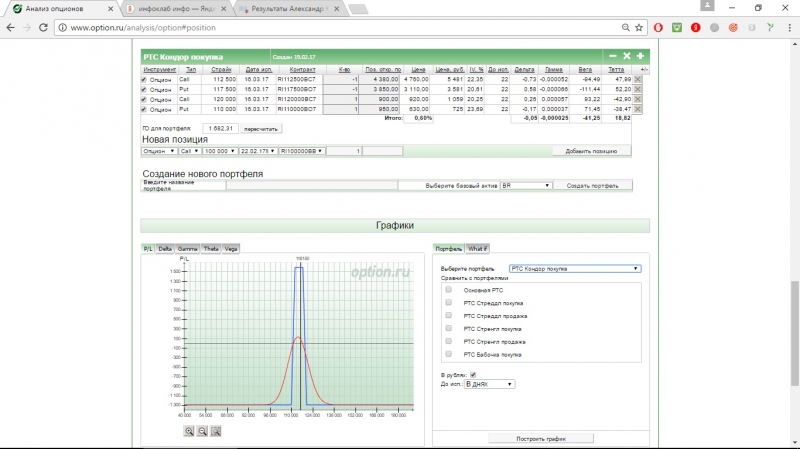Toggle the В рублях checkbox

coord(473,375)
